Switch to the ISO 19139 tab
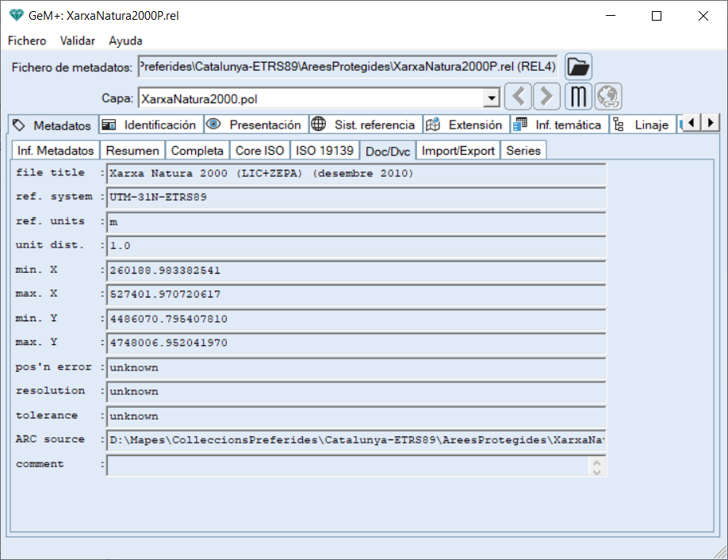This screenshot has width=728, height=560. click(325, 149)
